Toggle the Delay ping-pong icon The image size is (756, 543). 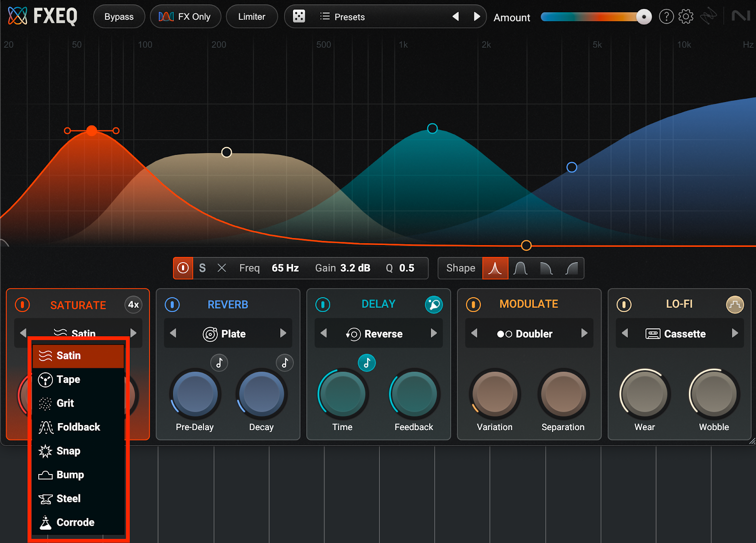(434, 305)
